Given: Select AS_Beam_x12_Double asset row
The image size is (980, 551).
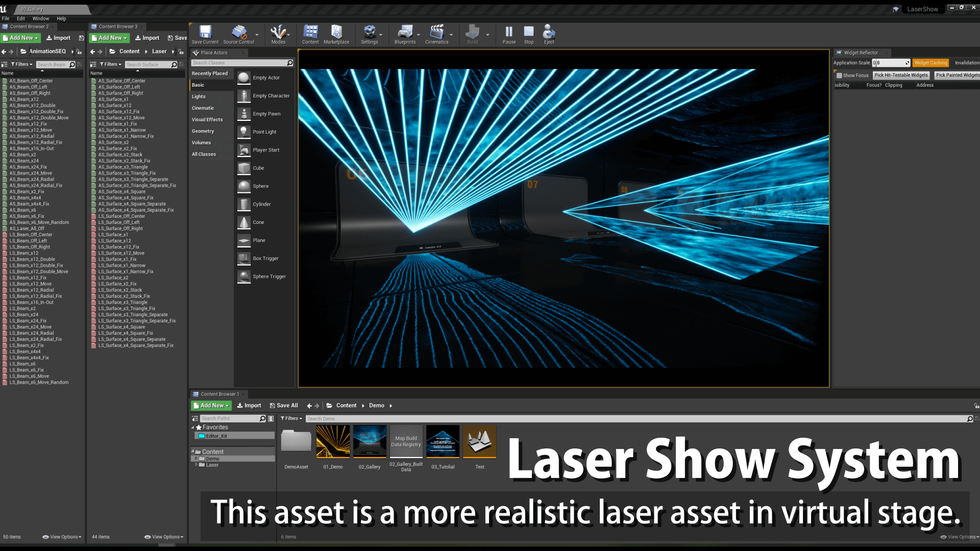Looking at the screenshot, I should click(42, 106).
